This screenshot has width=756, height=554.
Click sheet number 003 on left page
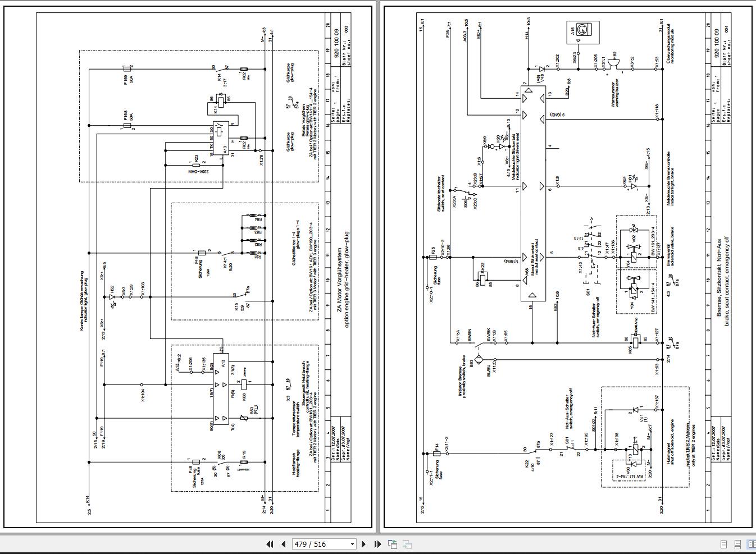tap(347, 28)
